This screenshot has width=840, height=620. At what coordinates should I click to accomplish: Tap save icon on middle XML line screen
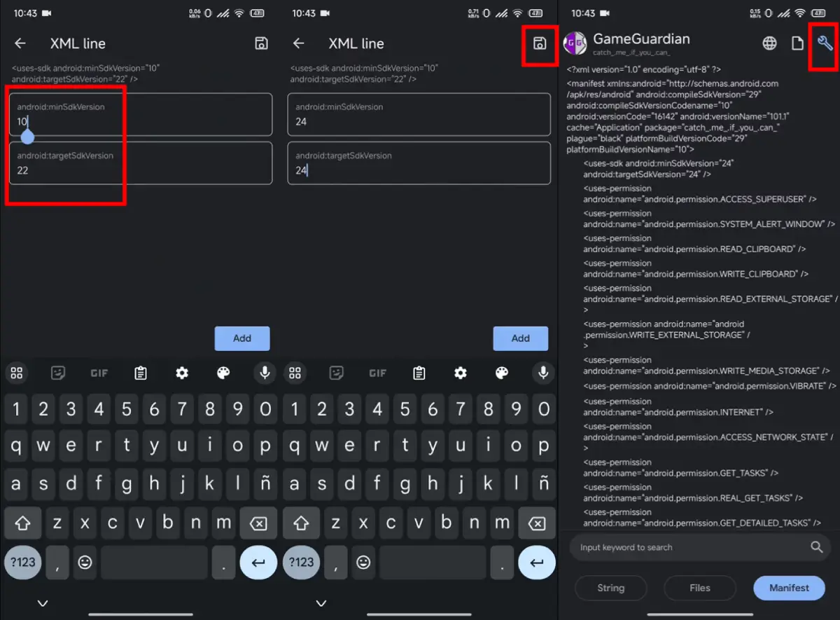[539, 43]
